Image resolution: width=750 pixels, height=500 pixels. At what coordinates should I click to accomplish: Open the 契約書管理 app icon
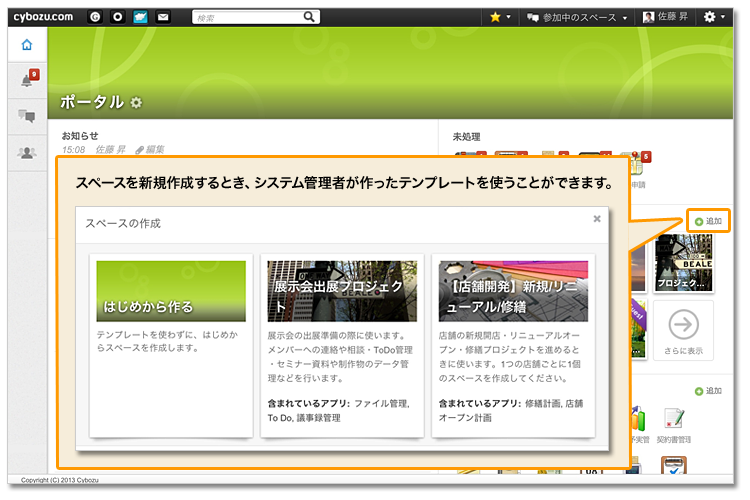(x=673, y=422)
